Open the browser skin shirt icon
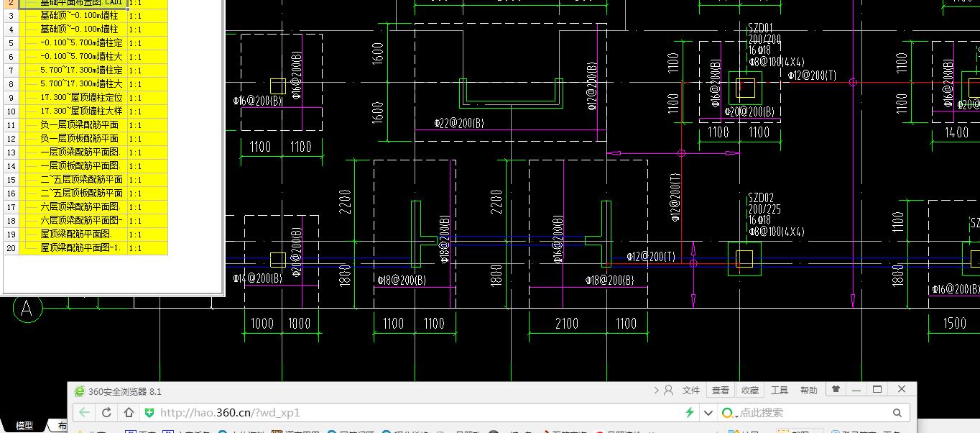The image size is (980, 433). point(836,390)
